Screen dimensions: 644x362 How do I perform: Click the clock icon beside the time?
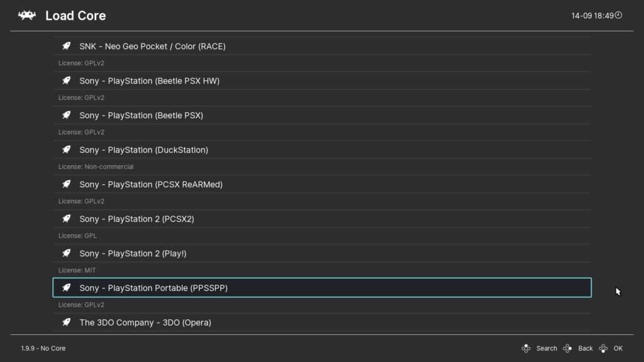point(619,15)
